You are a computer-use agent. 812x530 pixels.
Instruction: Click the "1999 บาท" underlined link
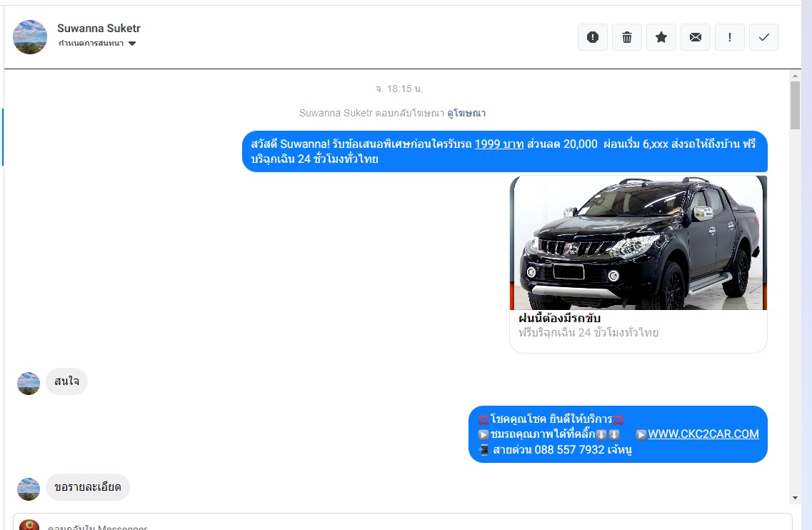(499, 144)
